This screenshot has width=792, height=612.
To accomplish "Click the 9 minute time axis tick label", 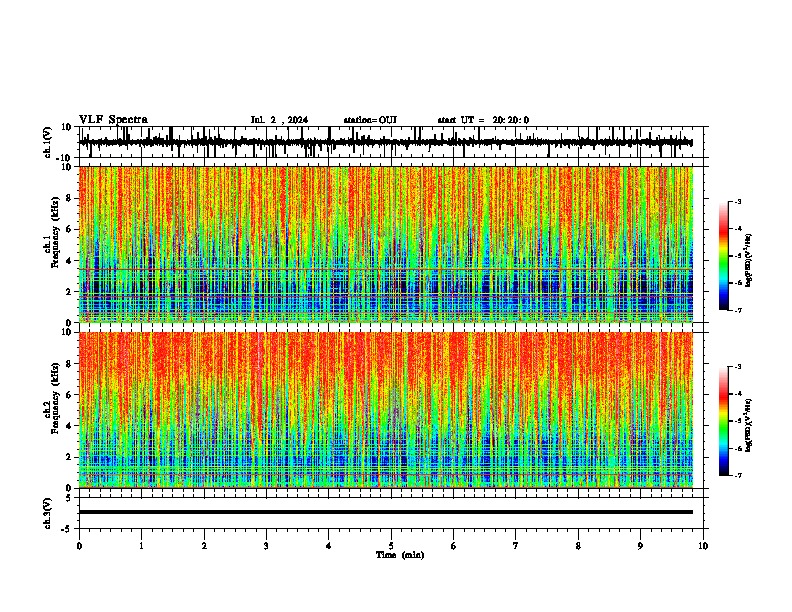I will (641, 546).
